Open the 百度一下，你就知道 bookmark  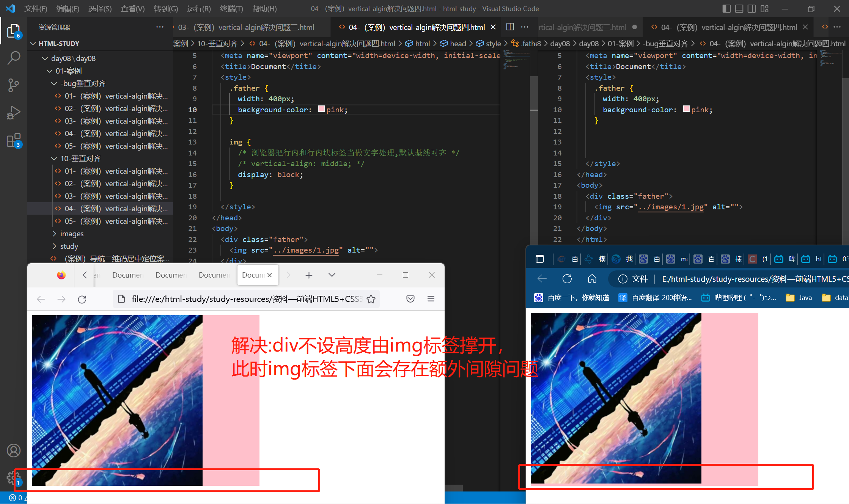[572, 298]
